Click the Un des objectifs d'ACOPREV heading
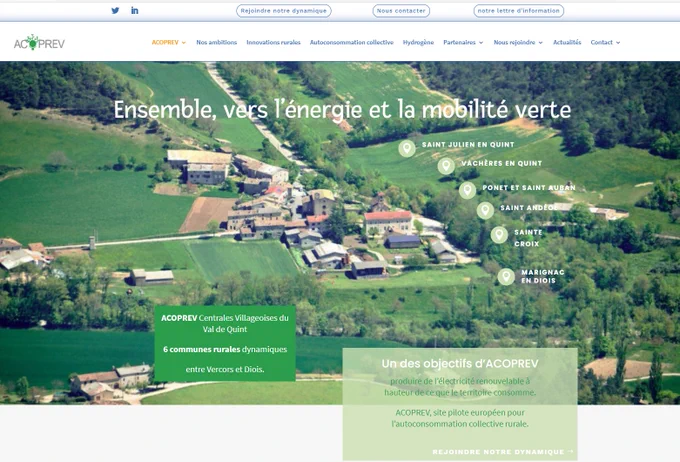 click(x=460, y=364)
